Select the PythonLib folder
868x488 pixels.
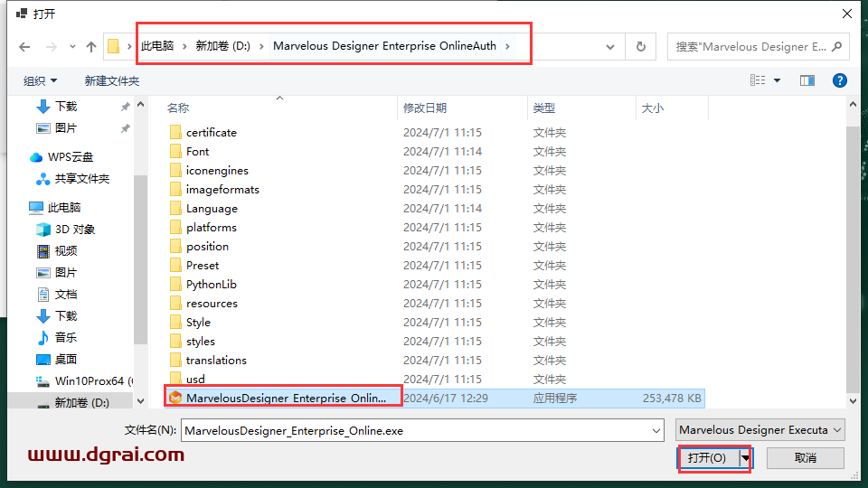(x=211, y=285)
